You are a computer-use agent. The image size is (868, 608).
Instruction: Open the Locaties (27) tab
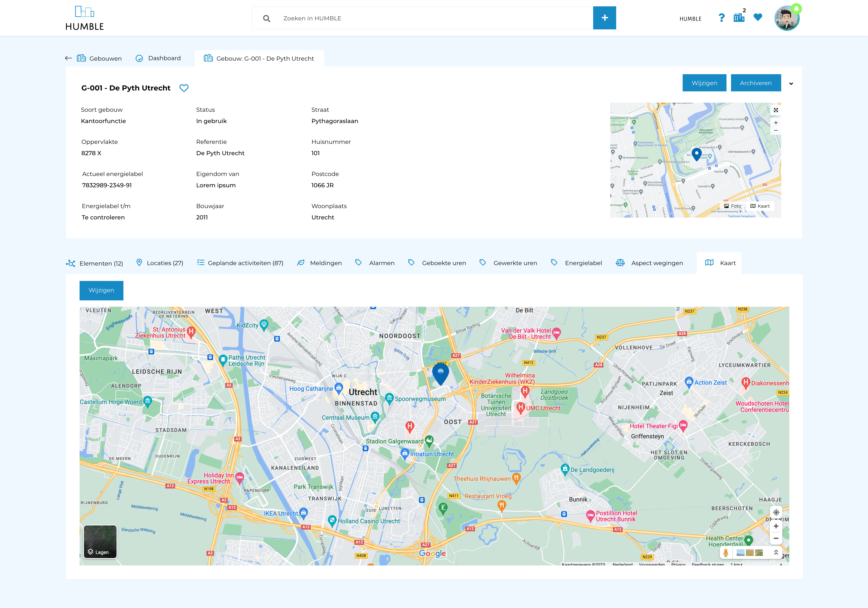click(x=160, y=263)
